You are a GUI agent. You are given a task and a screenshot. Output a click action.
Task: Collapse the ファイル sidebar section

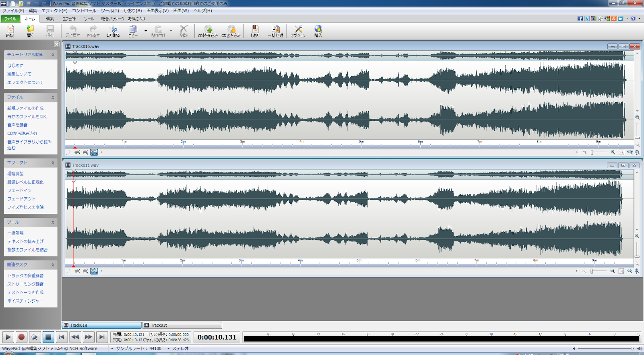point(53,97)
